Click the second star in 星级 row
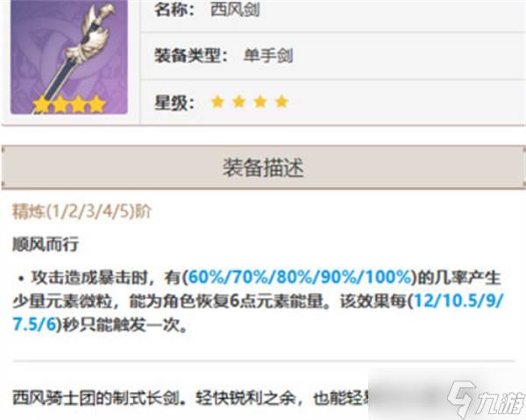 click(239, 102)
